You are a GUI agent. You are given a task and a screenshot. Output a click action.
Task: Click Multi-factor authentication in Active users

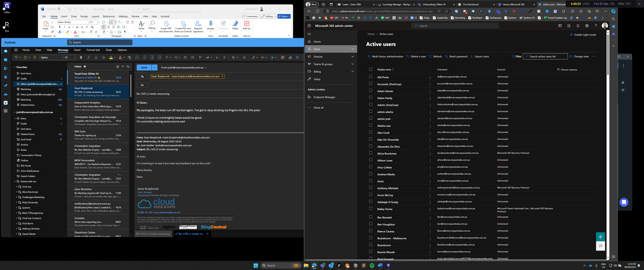(x=385, y=57)
